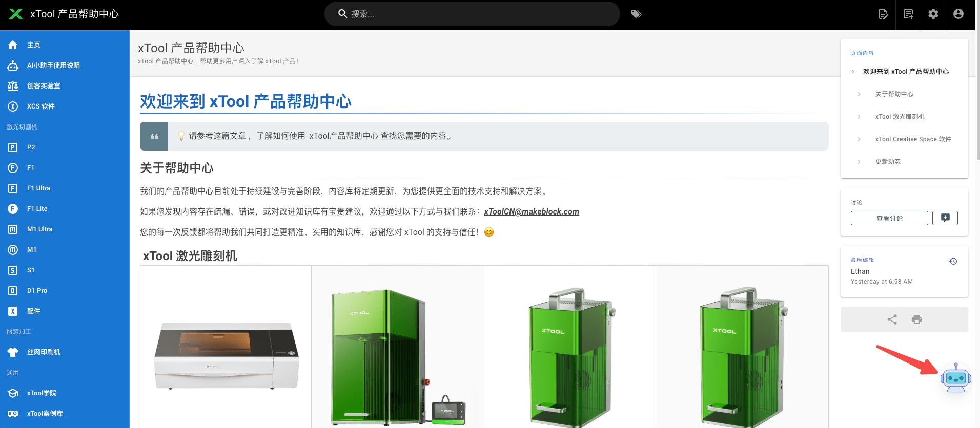Screen dimensions: 980x428
Task: Click the Ethan last editor name
Action: point(860,271)
